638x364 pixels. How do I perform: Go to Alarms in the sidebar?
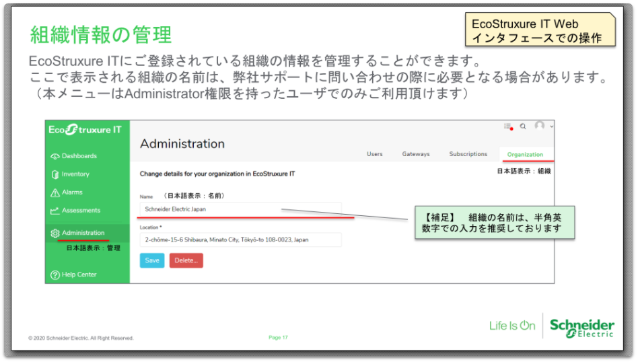(x=72, y=192)
